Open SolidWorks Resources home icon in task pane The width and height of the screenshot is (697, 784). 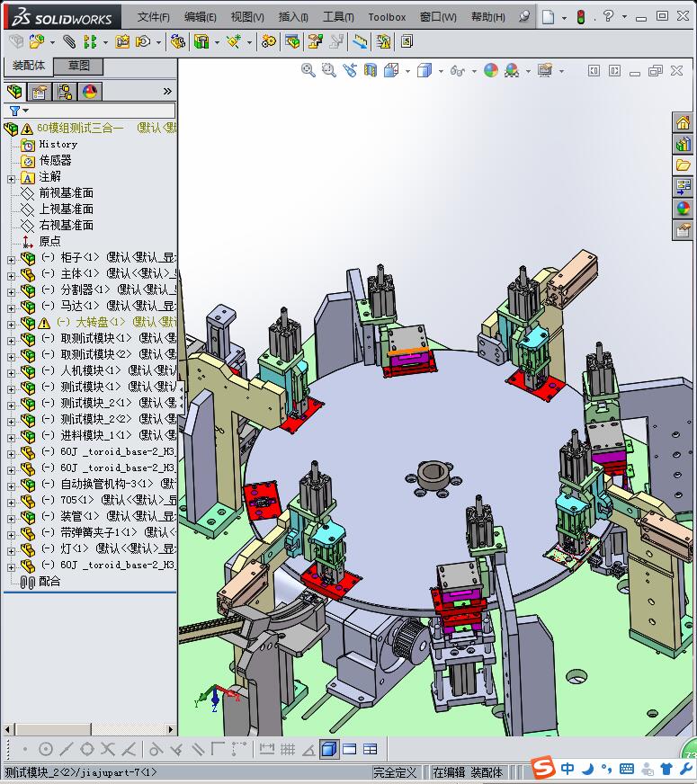[683, 122]
